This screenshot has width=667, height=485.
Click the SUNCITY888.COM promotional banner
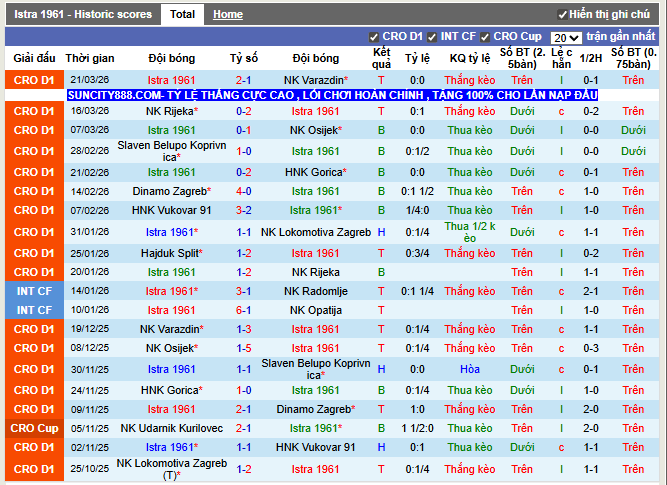coord(332,95)
